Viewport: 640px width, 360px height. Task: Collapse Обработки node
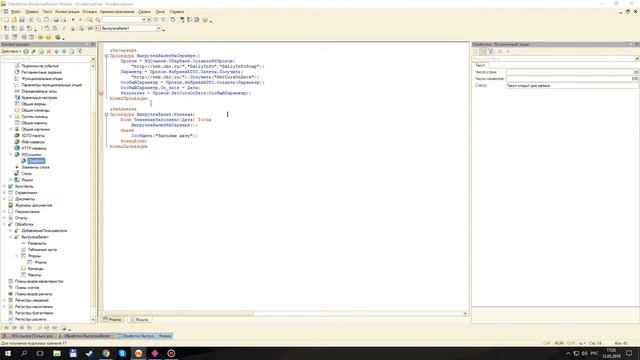(4, 224)
